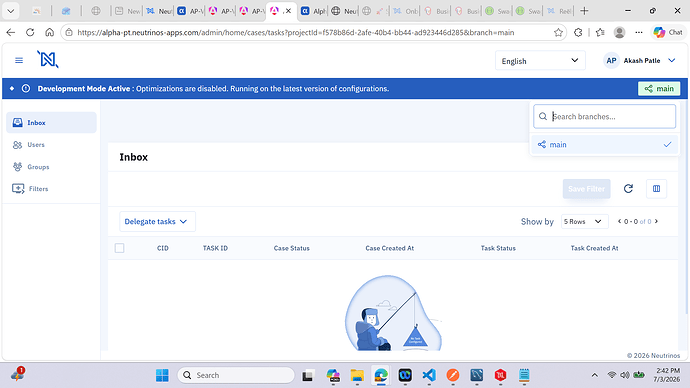Tick the select-all checkbox in table header
This screenshot has height=388, width=690.
click(119, 248)
